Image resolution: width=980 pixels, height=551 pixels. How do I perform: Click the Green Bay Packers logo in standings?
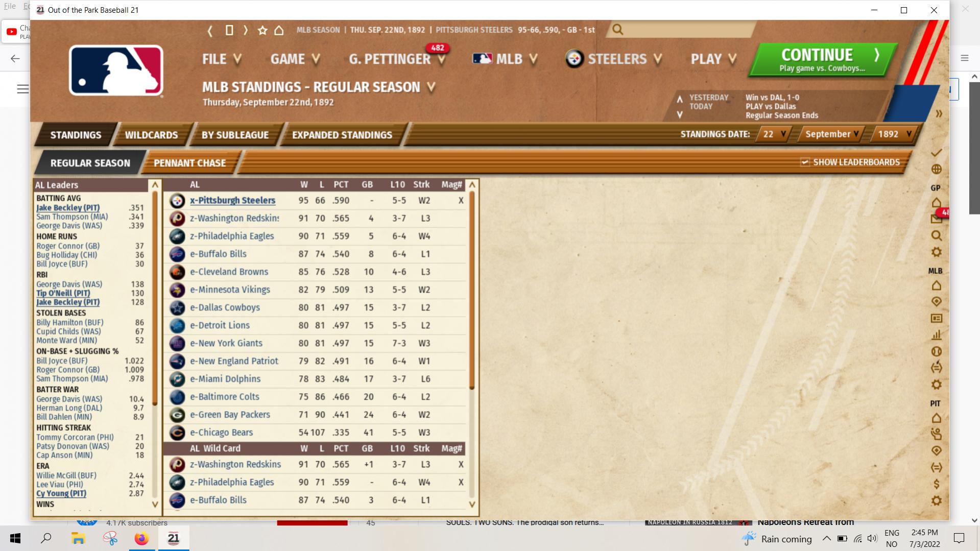click(x=177, y=415)
